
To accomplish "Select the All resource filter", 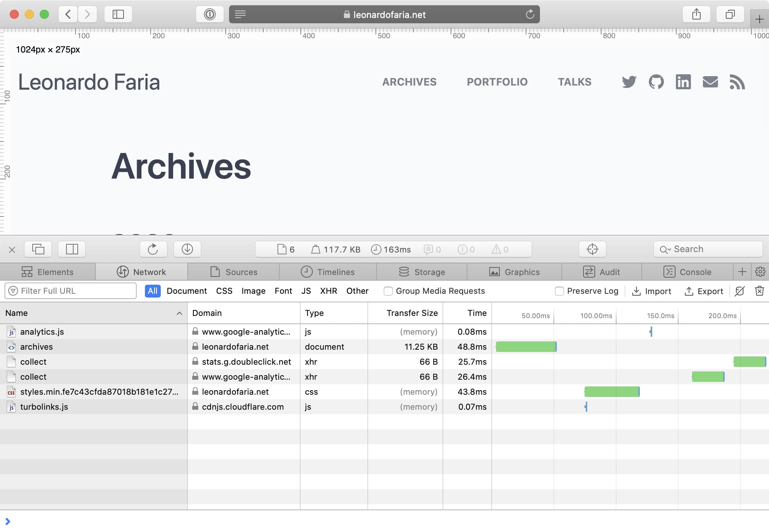I will [153, 291].
